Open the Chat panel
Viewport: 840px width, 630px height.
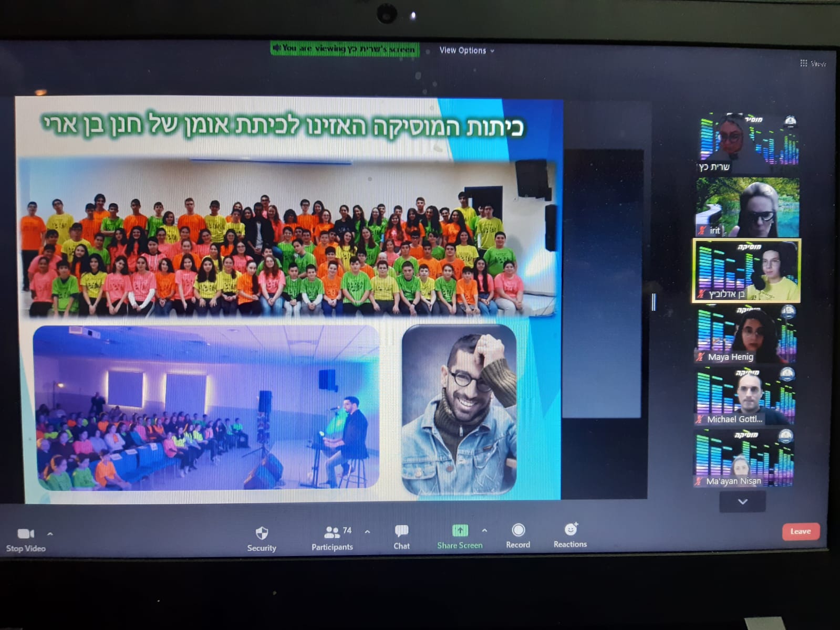point(401,538)
